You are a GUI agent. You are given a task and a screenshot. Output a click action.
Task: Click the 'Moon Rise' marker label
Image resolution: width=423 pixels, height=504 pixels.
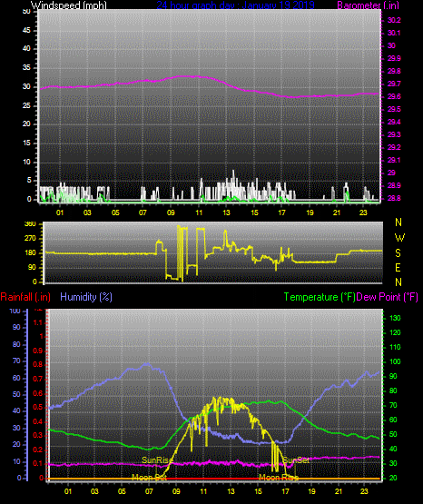tap(279, 478)
